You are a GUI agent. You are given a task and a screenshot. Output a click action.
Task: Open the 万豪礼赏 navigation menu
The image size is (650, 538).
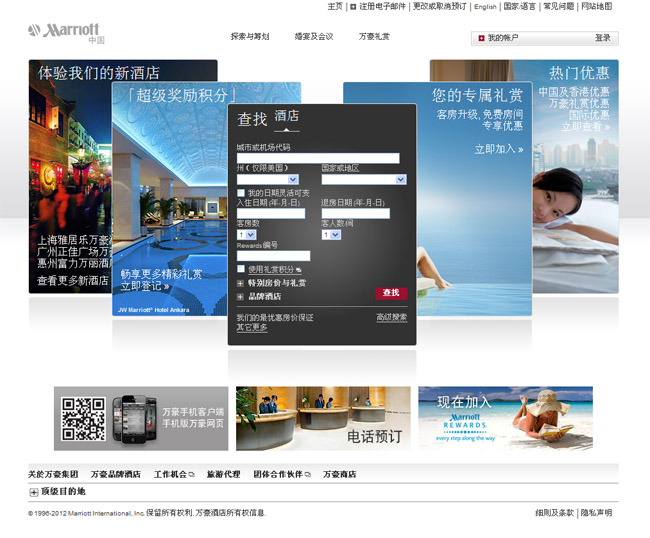[374, 36]
